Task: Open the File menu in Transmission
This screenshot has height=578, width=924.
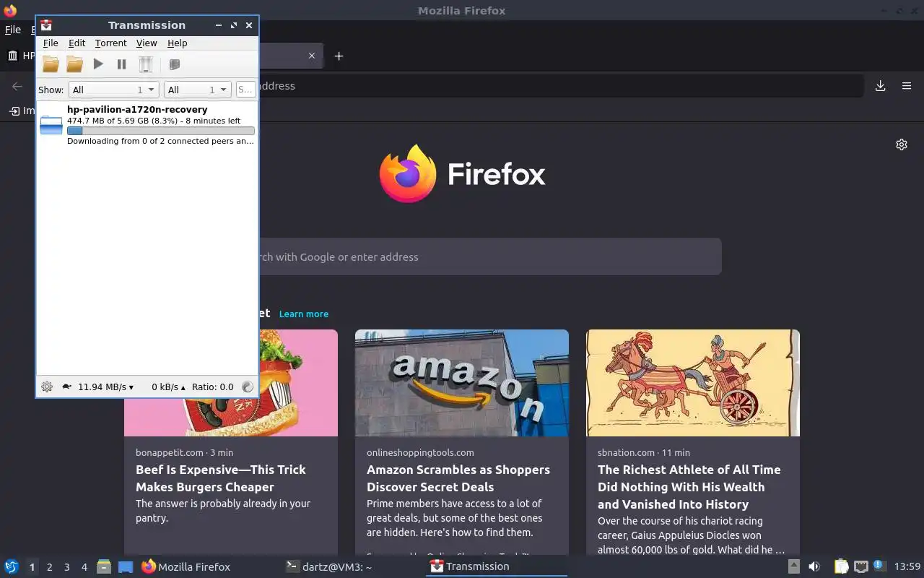Action: 51,43
